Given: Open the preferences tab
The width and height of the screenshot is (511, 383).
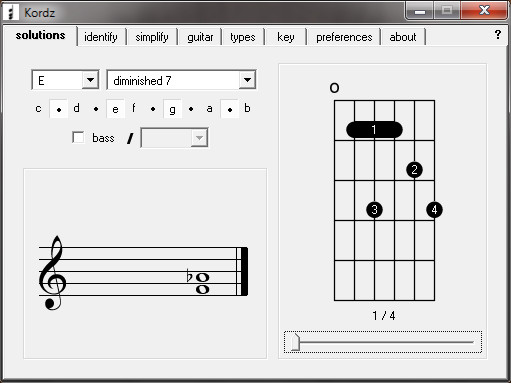Looking at the screenshot, I should [344, 37].
